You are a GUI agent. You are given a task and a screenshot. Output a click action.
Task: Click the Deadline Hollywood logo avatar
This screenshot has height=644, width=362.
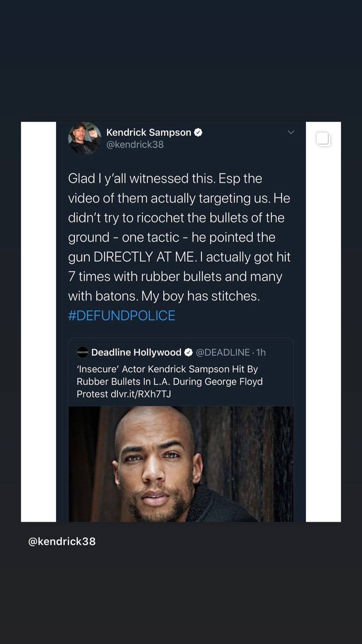click(82, 352)
